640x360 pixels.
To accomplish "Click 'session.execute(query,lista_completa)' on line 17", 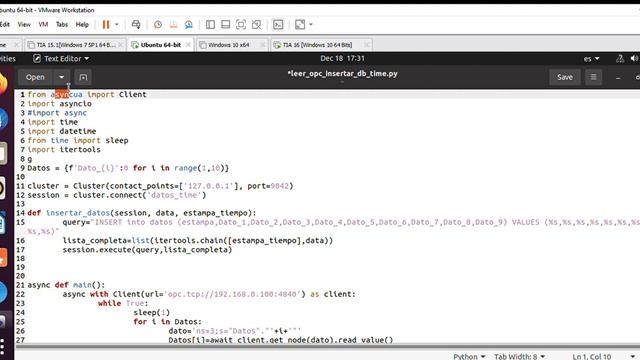I will (x=147, y=249).
